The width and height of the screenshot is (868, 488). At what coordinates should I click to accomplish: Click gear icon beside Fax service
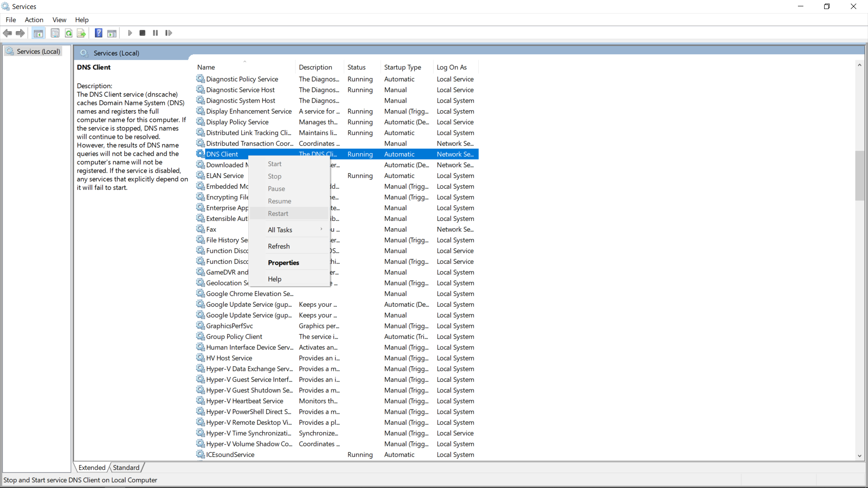[200, 229]
